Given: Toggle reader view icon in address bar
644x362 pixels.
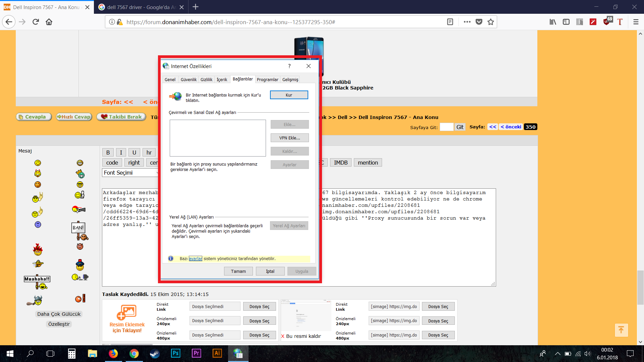Looking at the screenshot, I should (450, 22).
